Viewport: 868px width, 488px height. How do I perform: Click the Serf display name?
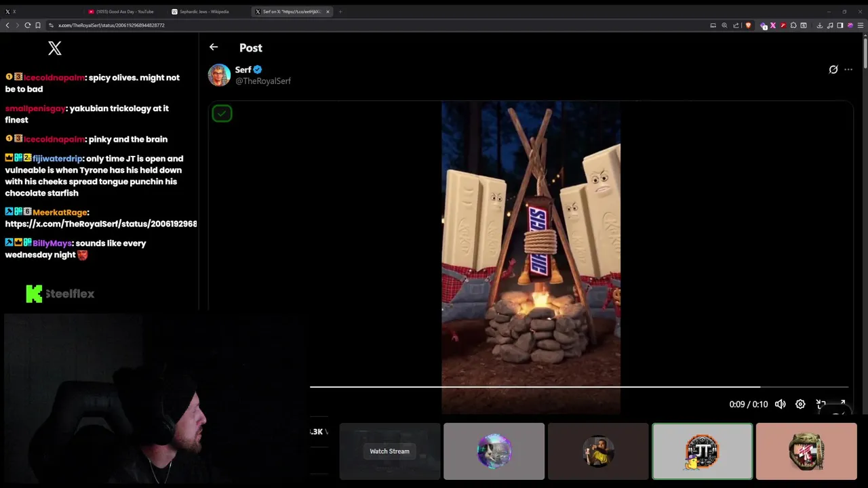pyautogui.click(x=243, y=69)
